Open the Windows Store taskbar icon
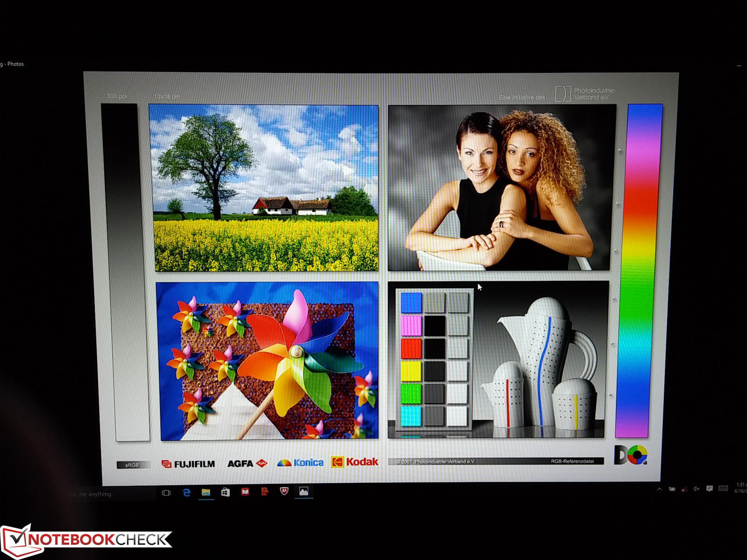The image size is (747, 560). coord(226,492)
